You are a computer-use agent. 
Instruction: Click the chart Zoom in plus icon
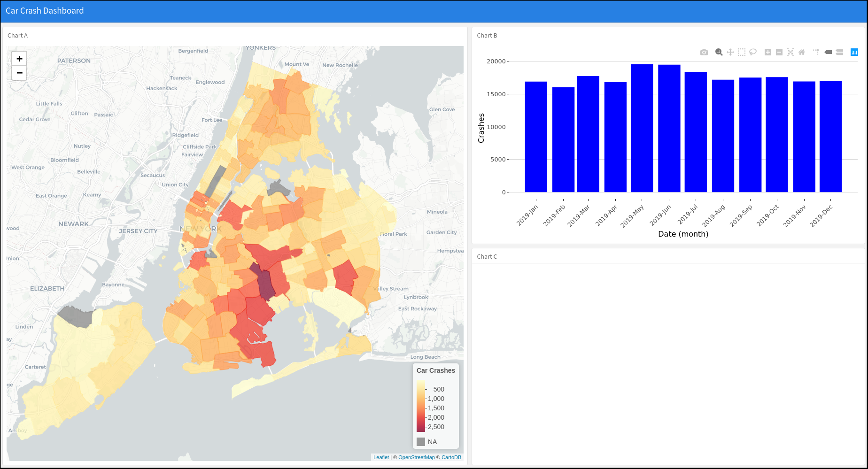point(767,52)
